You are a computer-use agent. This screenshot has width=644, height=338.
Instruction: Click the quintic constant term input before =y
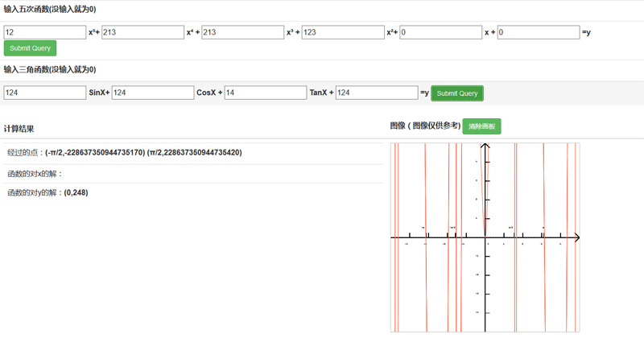point(538,32)
